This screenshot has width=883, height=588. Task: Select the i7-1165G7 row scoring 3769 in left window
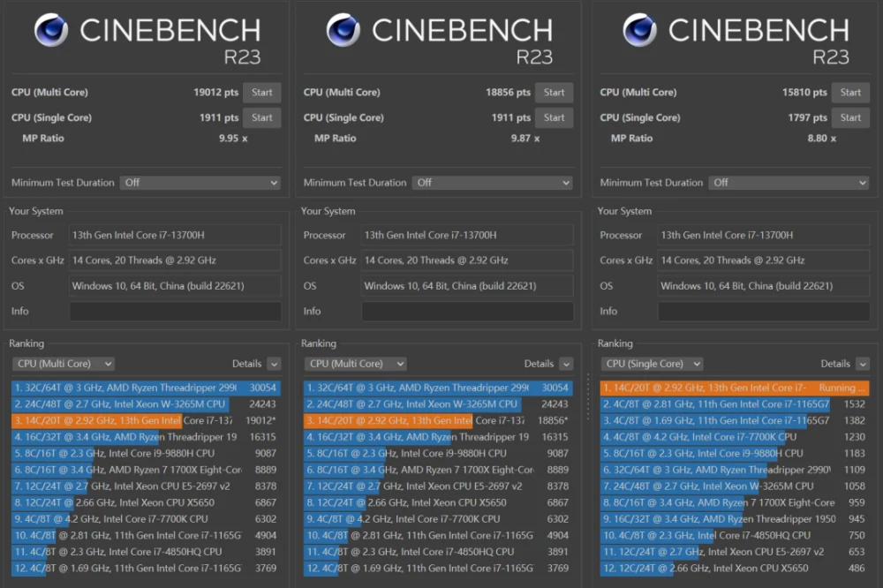[146, 569]
